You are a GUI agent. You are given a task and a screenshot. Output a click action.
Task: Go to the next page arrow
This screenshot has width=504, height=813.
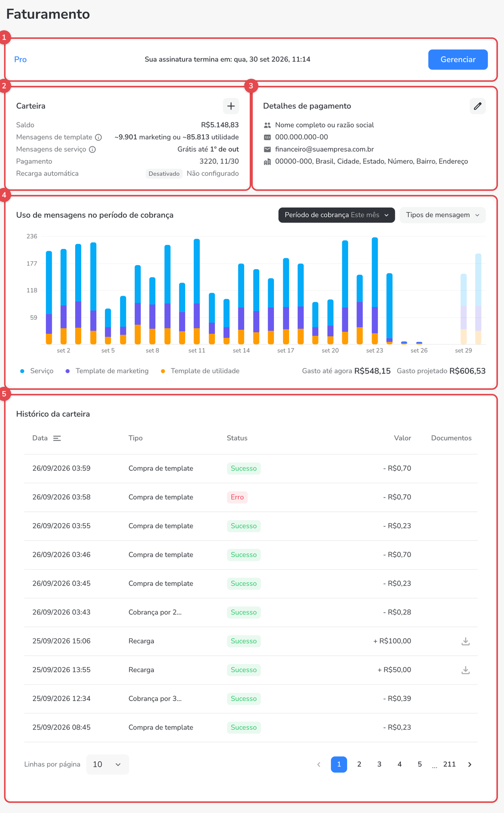click(x=470, y=764)
